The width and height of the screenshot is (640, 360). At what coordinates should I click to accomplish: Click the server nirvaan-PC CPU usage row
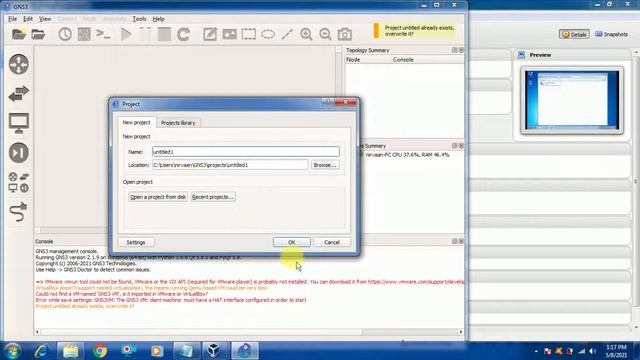408,155
